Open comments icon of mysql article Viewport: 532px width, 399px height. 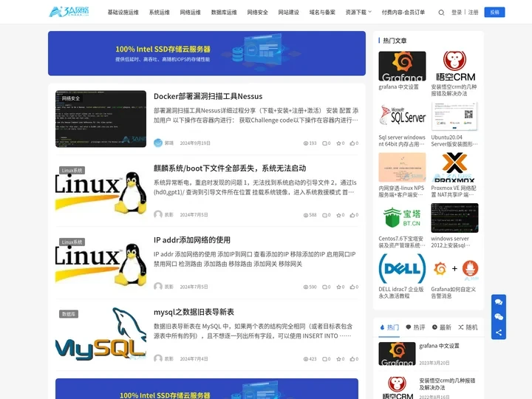click(x=326, y=359)
